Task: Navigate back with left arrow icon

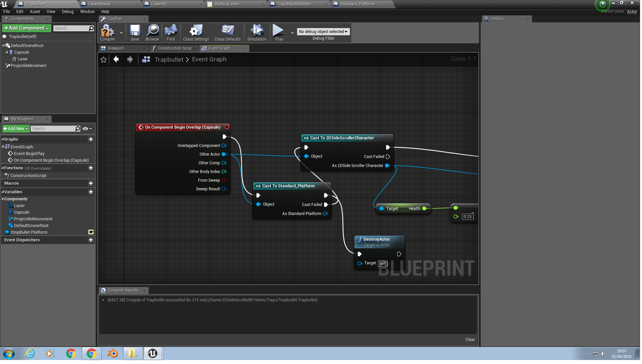Action: pyautogui.click(x=116, y=60)
